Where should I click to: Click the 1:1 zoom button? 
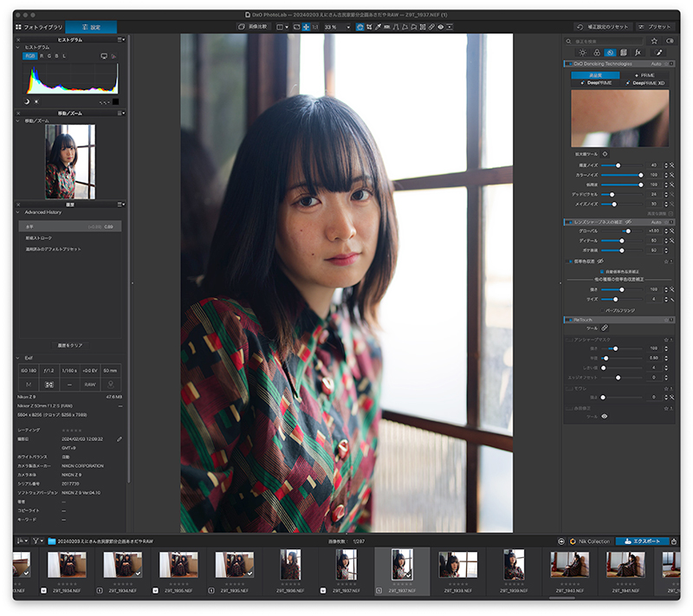click(315, 27)
